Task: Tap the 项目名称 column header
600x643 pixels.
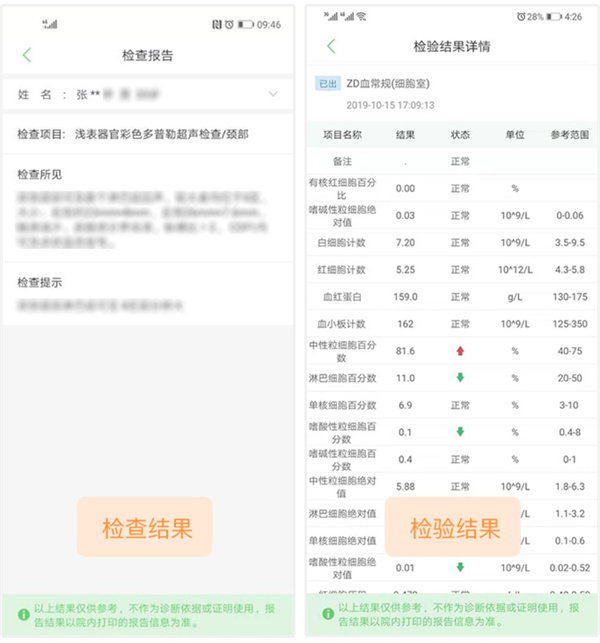Action: [342, 135]
